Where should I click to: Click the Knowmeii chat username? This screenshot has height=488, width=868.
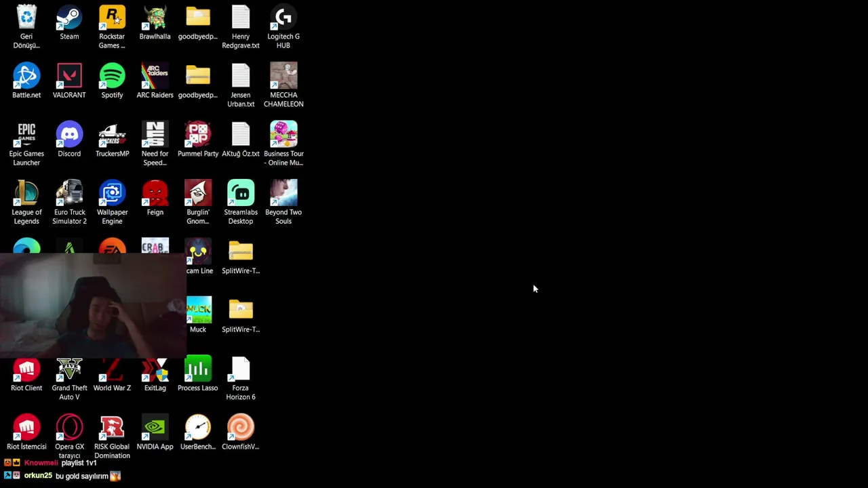[41, 463]
